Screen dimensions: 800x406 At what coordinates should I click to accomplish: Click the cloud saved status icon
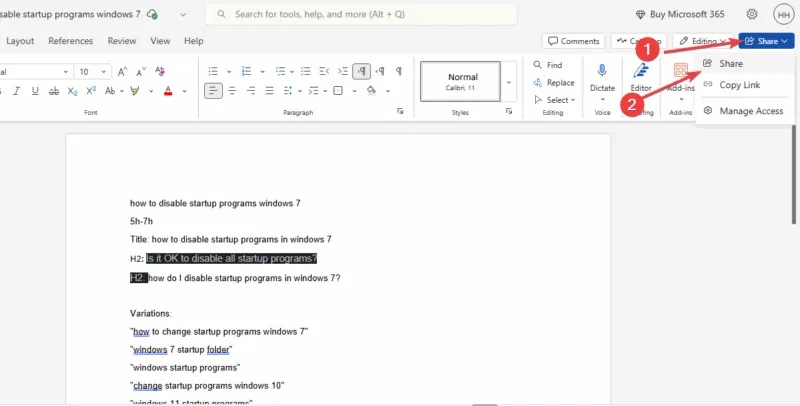click(x=152, y=14)
